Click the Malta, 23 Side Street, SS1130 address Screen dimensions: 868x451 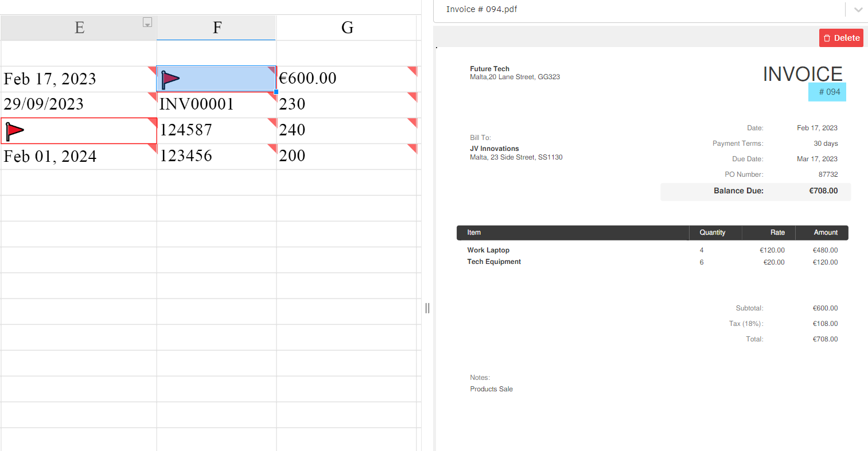[516, 157]
